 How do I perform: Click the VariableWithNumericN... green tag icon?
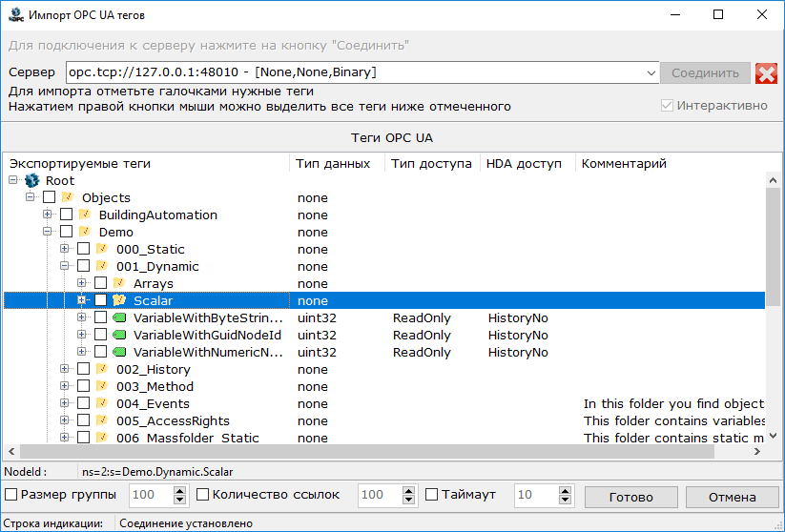(119, 352)
